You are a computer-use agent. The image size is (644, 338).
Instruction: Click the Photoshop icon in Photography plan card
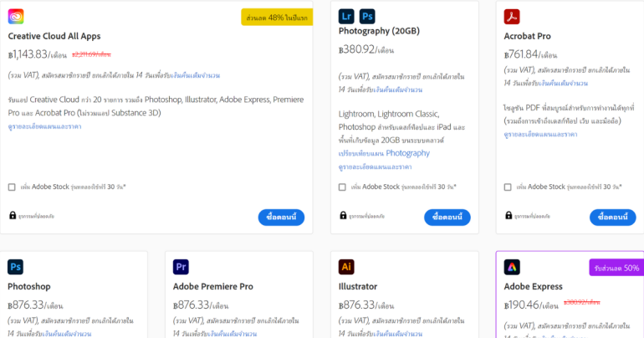coord(367,17)
